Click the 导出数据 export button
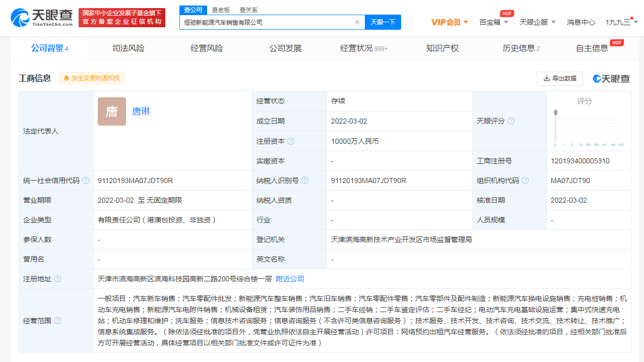Screen dimensions: 644x362 point(559,79)
